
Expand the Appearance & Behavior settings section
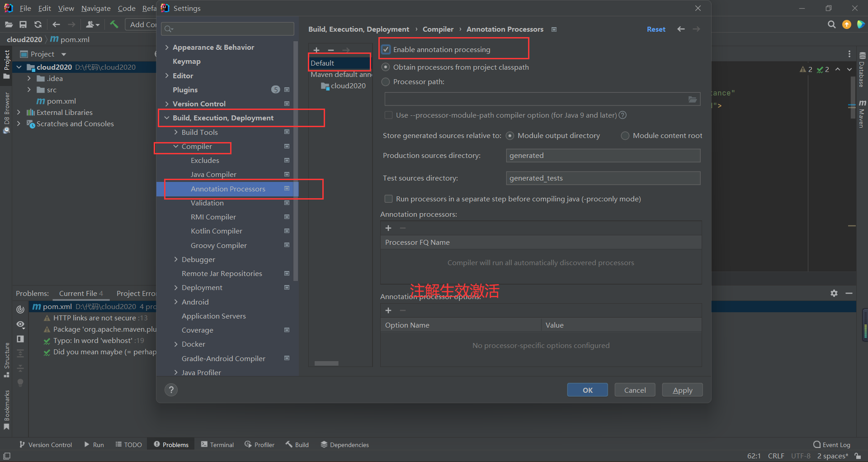pos(167,48)
